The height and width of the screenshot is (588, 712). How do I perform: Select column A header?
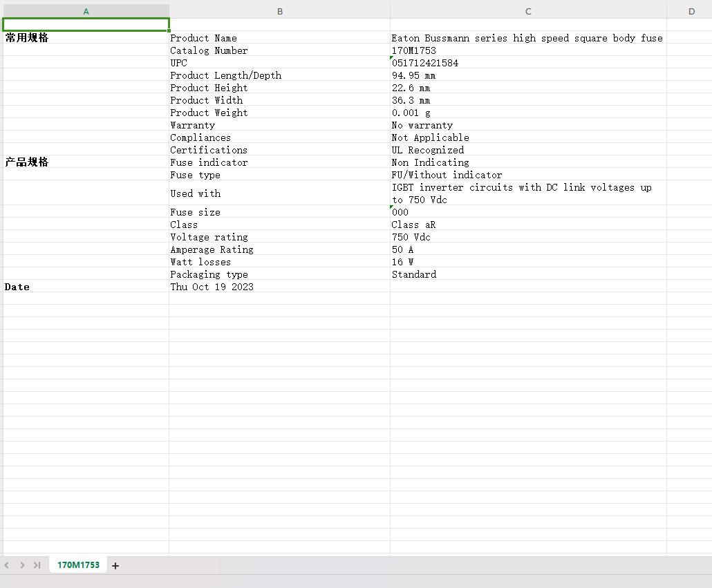pos(86,11)
